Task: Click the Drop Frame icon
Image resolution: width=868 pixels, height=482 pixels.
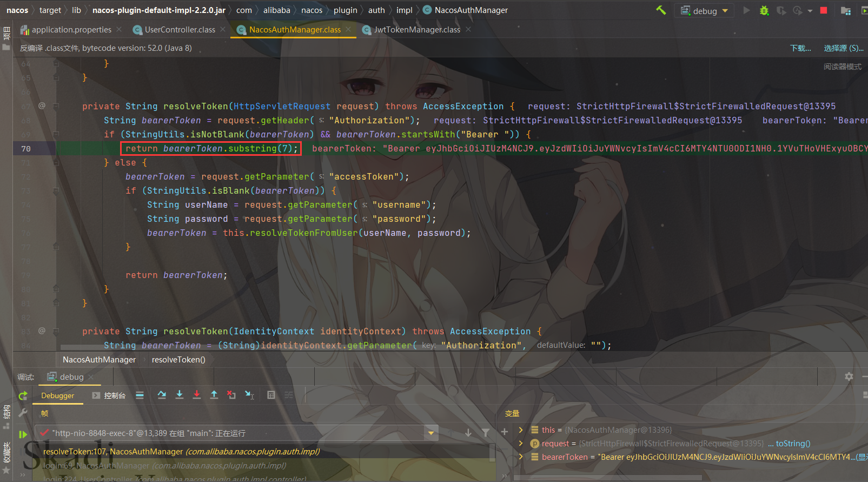Action: tap(231, 395)
